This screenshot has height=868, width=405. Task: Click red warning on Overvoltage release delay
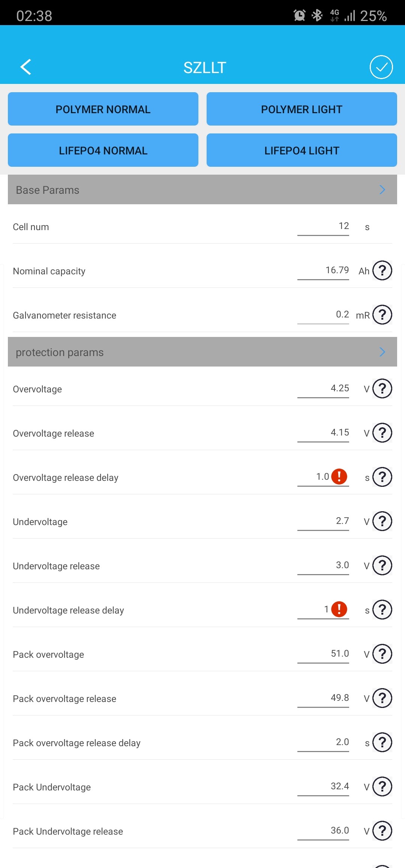coord(339,477)
